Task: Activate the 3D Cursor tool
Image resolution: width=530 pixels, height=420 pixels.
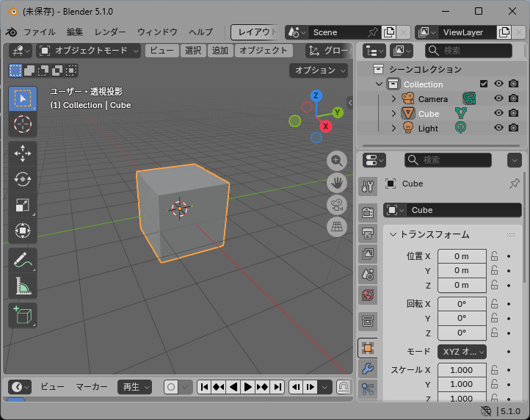Action: 23,123
